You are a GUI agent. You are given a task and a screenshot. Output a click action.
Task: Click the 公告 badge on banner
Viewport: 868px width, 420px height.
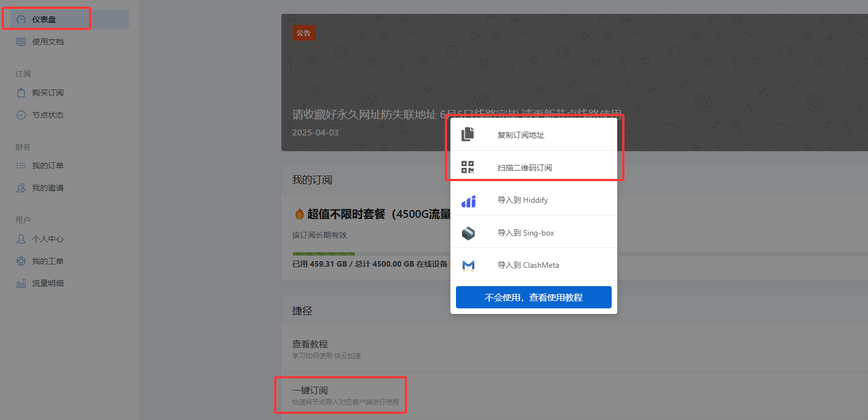304,33
